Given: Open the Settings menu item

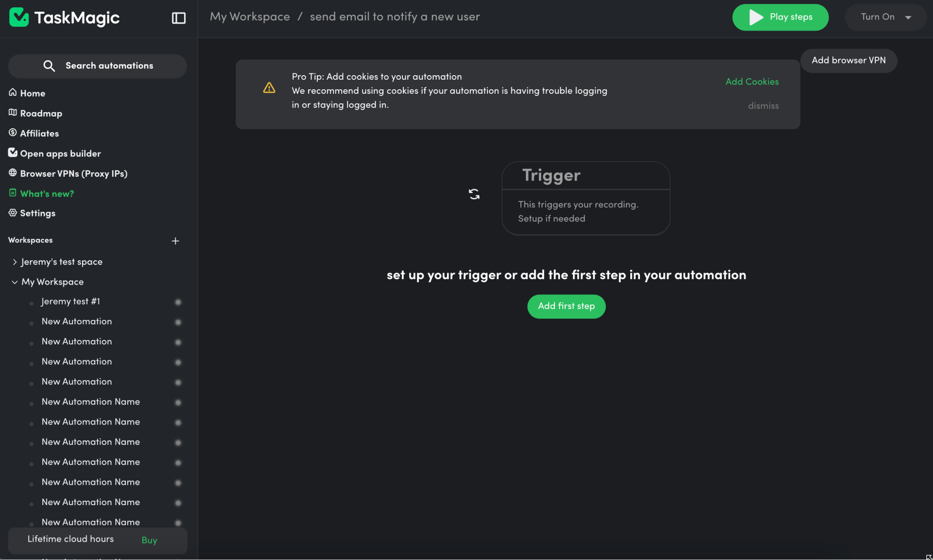Looking at the screenshot, I should coord(37,213).
